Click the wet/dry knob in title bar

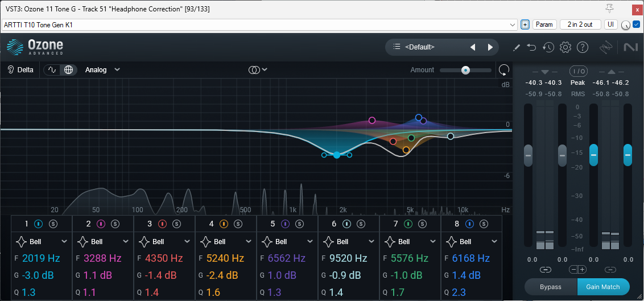626,25
